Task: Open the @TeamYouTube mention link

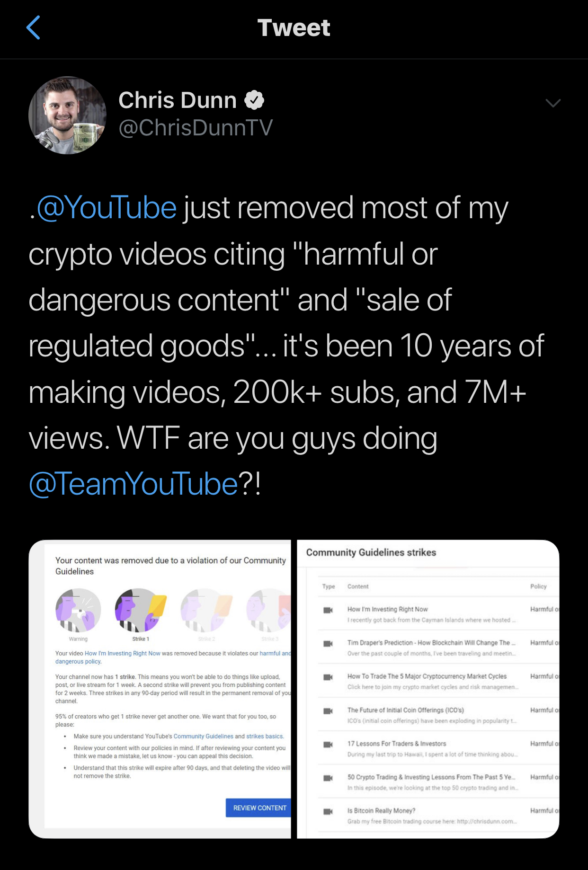Action: point(133,484)
